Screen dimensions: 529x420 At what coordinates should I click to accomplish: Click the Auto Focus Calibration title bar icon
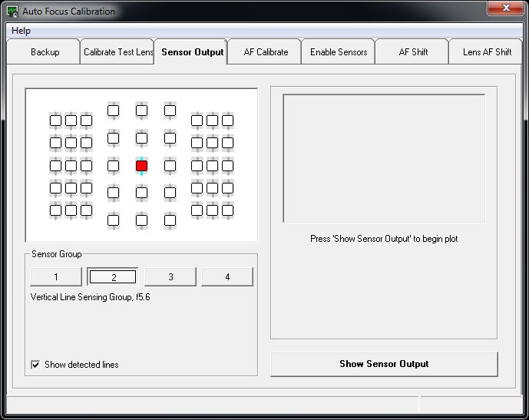point(12,12)
